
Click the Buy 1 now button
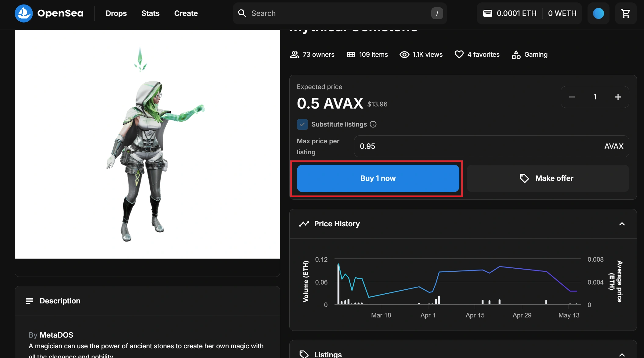pos(378,178)
